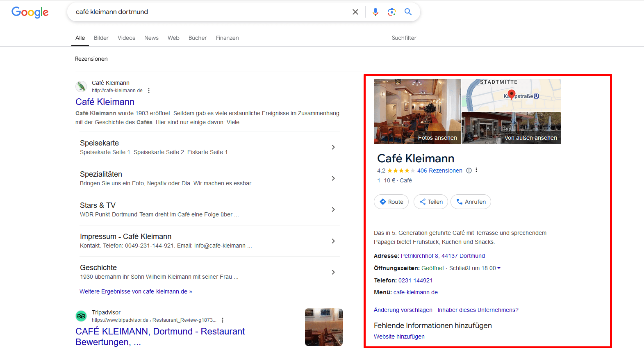This screenshot has height=348, width=644.
Task: Open the Stars & TV sitelink
Action: (98, 205)
